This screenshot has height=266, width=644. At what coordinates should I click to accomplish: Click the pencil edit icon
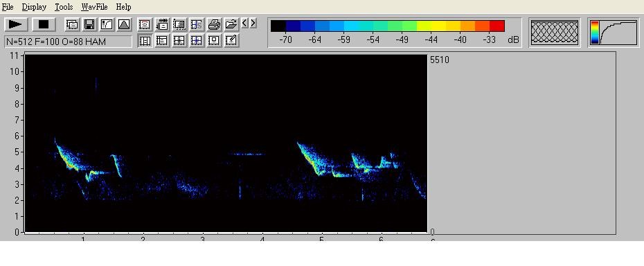point(231,40)
